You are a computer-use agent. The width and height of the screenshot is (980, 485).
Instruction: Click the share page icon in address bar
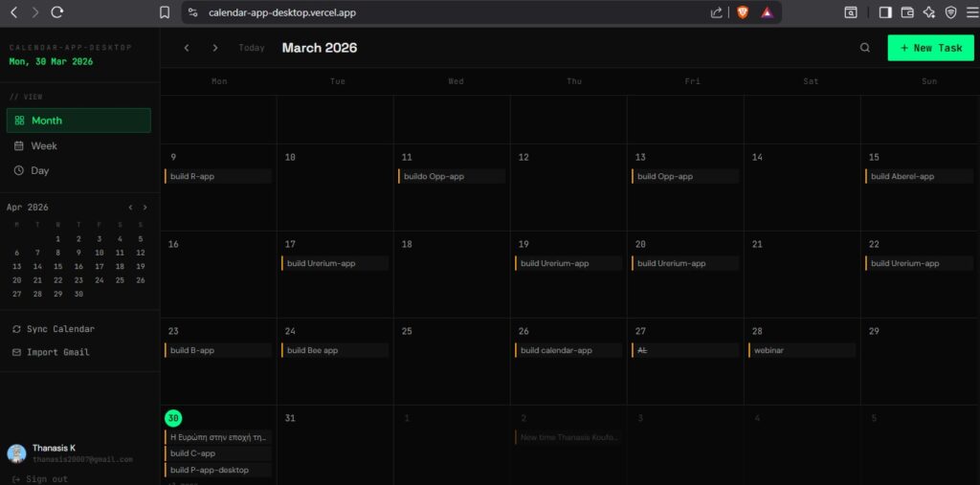coord(716,12)
